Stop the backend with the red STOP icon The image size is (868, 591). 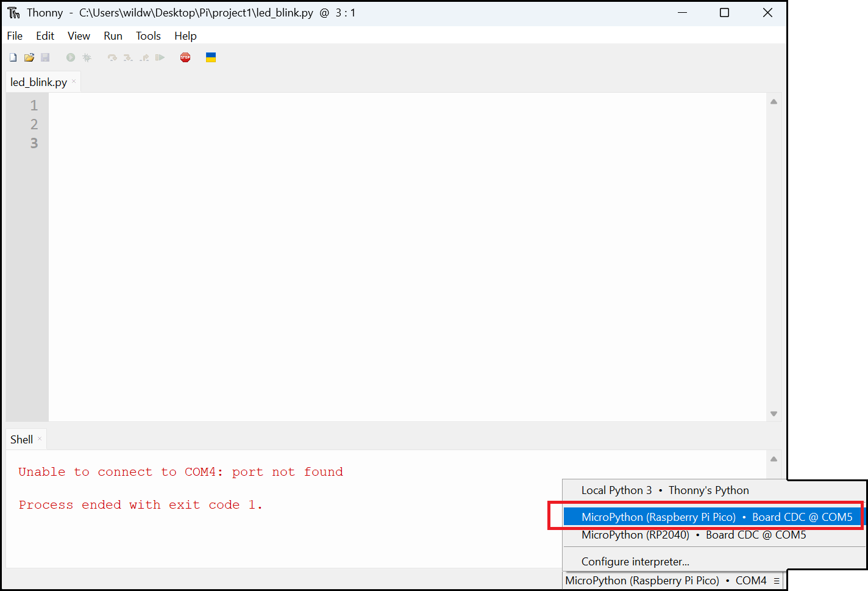coord(185,57)
